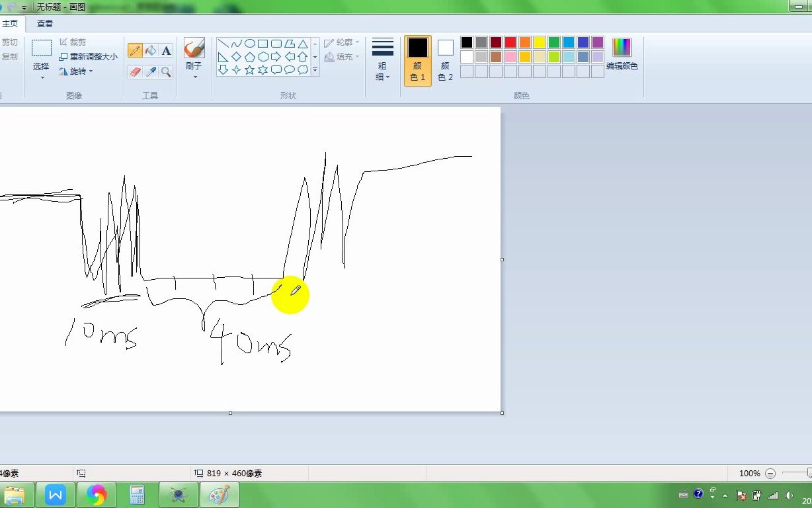Choose the Curve shape
The height and width of the screenshot is (508, 812).
(237, 44)
